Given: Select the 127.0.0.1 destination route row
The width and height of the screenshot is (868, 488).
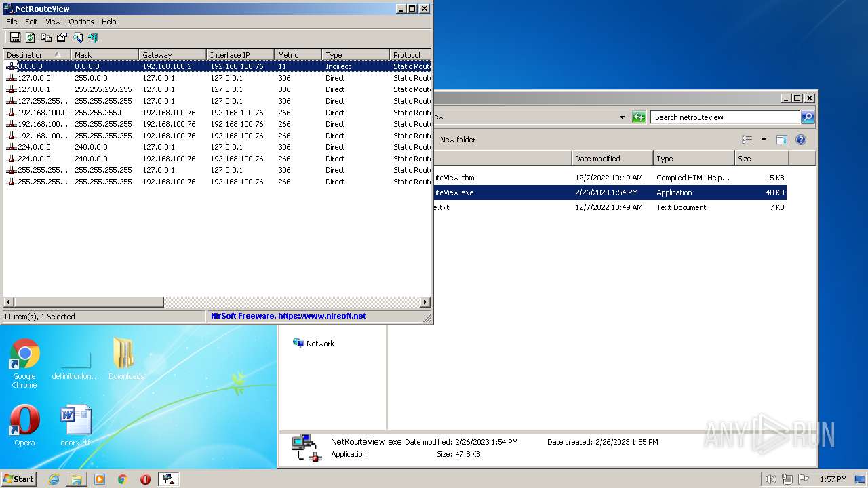Looking at the screenshot, I should coord(217,89).
